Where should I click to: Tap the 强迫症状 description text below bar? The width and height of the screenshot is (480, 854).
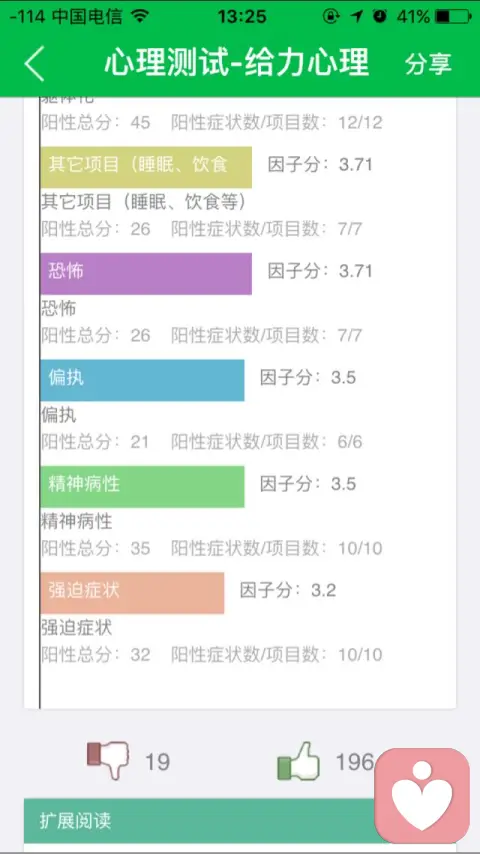(76, 627)
